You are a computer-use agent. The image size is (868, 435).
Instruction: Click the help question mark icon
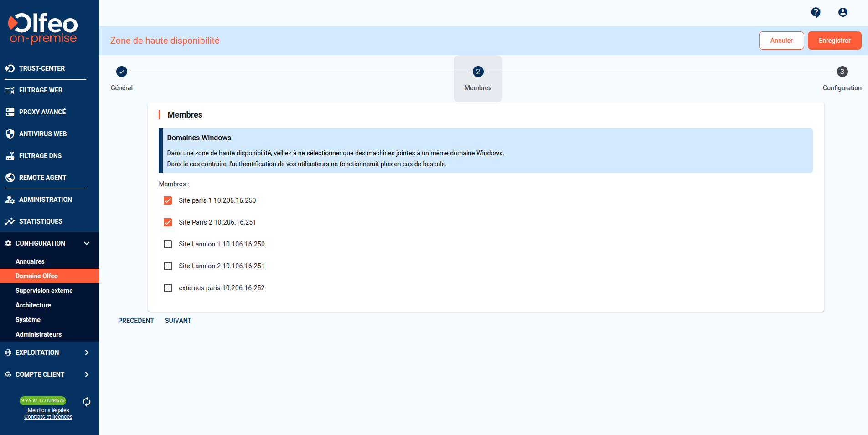816,12
